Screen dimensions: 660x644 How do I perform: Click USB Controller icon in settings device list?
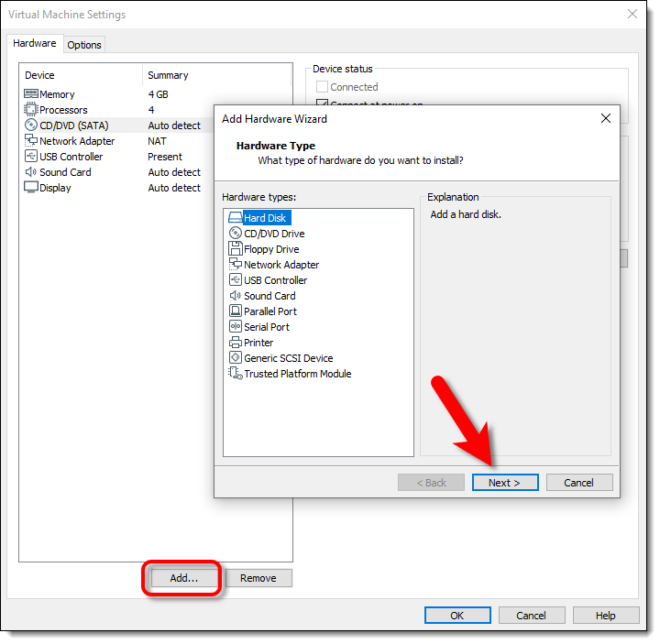point(31,156)
